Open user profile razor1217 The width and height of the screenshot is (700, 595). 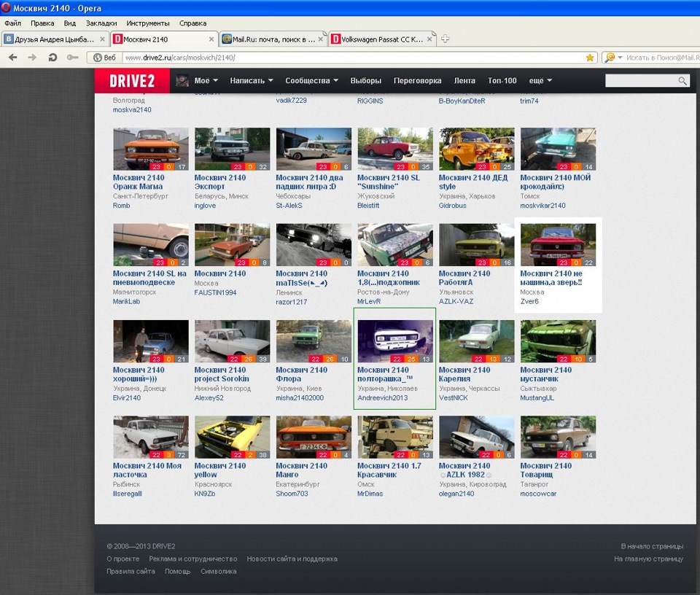tap(292, 302)
